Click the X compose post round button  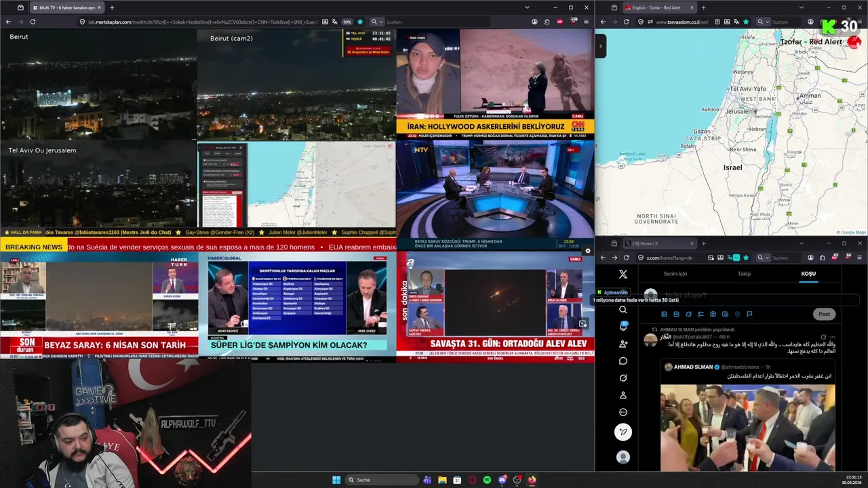click(623, 432)
